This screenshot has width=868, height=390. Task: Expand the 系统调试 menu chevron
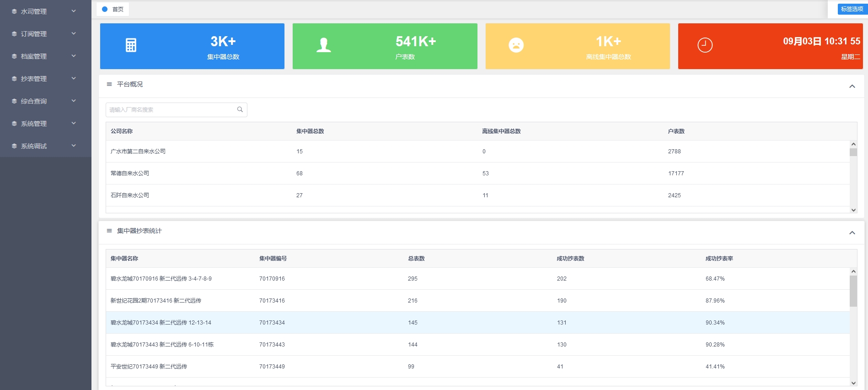(74, 146)
